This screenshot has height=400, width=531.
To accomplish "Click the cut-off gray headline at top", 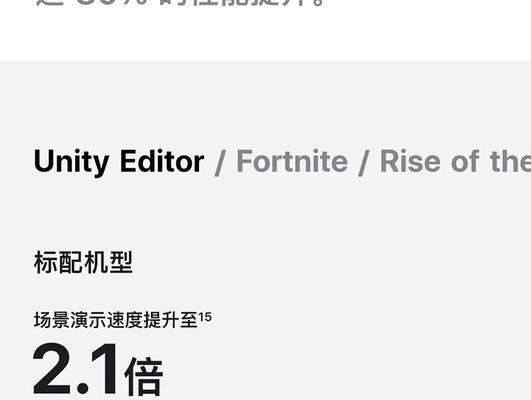I will coord(179,3).
